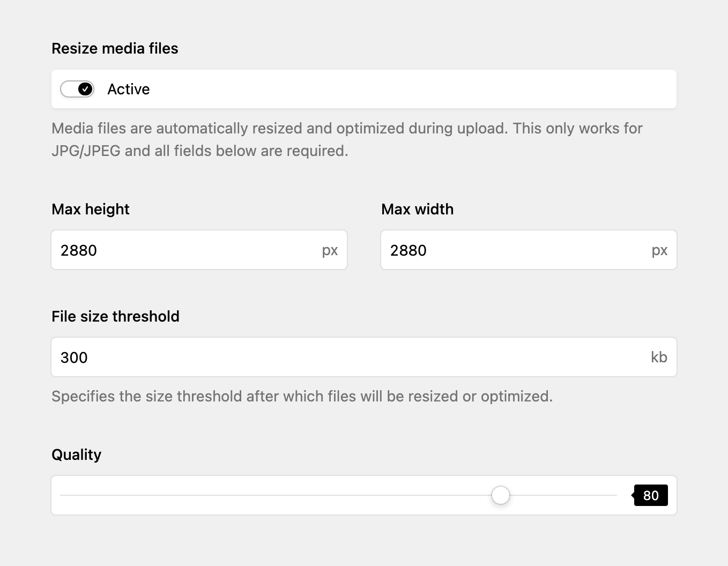Screen dimensions: 728x566
Task: Click the checkmark knob in toggle
Action: 85,89
